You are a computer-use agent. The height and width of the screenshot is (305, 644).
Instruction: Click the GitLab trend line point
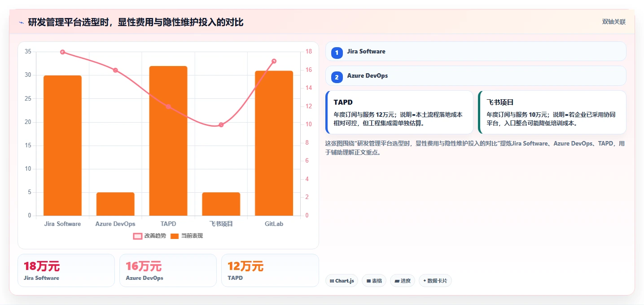274,61
